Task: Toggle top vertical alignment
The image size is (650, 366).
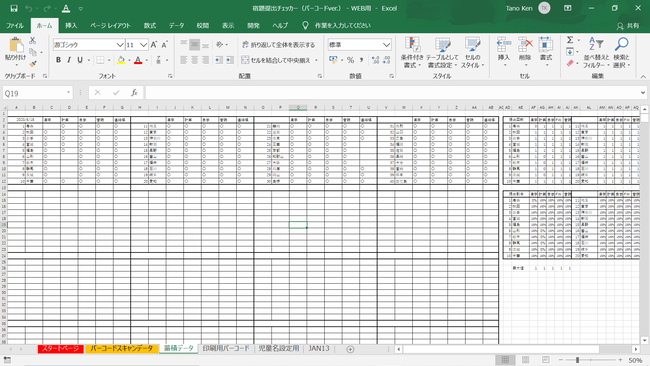Action: point(184,45)
